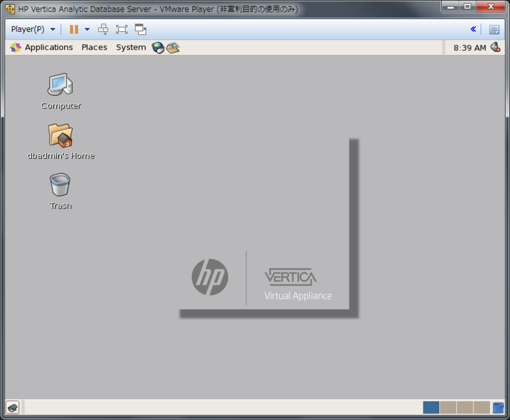Send Ctrl+Alt+Del to the VM
510x420 pixels.
coord(103,29)
